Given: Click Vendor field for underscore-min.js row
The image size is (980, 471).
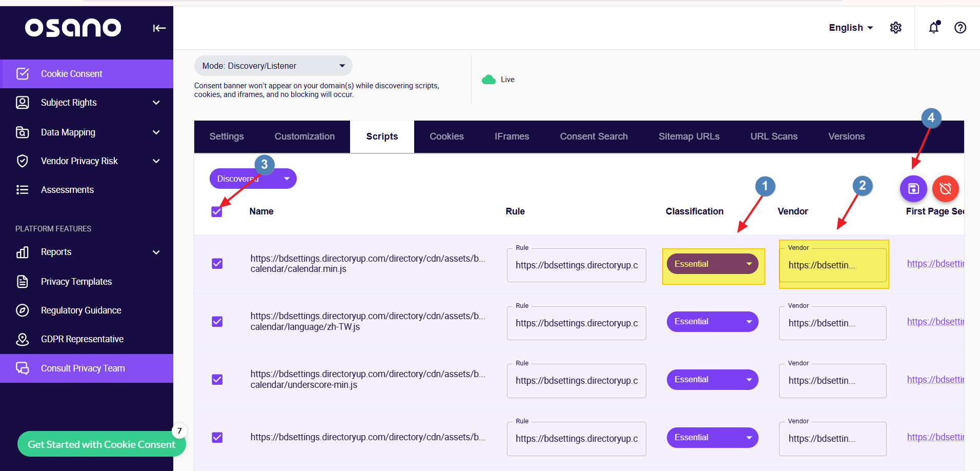Looking at the screenshot, I should coord(833,381).
